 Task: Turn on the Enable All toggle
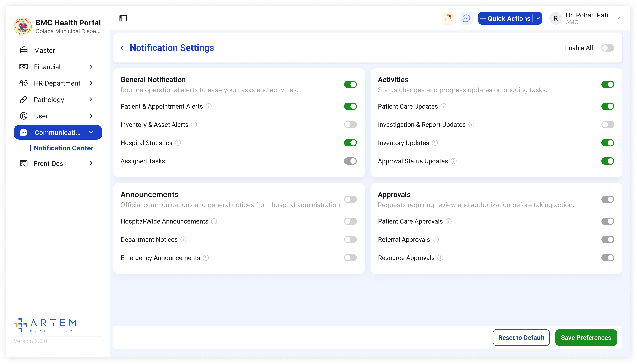607,48
